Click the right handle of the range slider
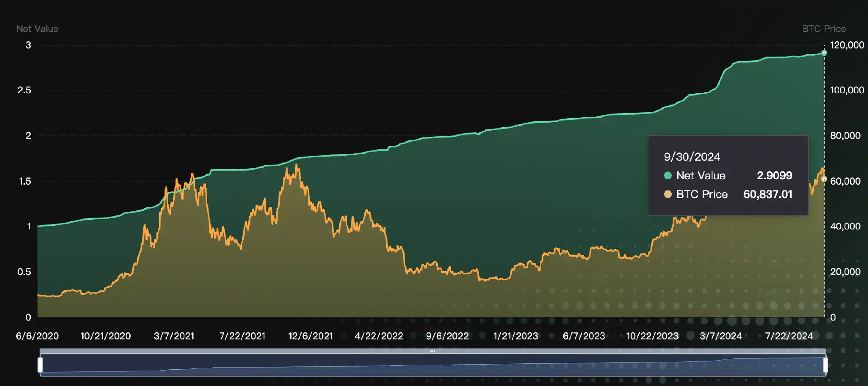Image resolution: width=868 pixels, height=386 pixels. click(825, 365)
